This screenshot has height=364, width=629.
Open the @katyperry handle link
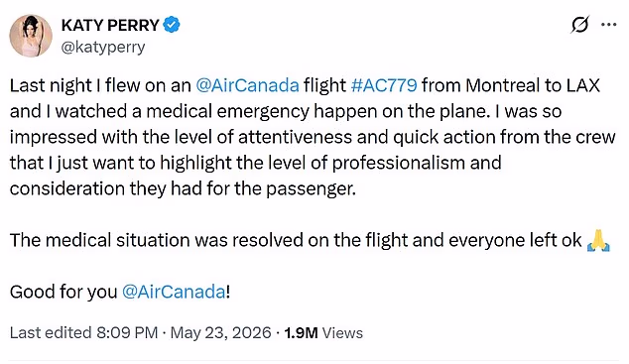103,48
